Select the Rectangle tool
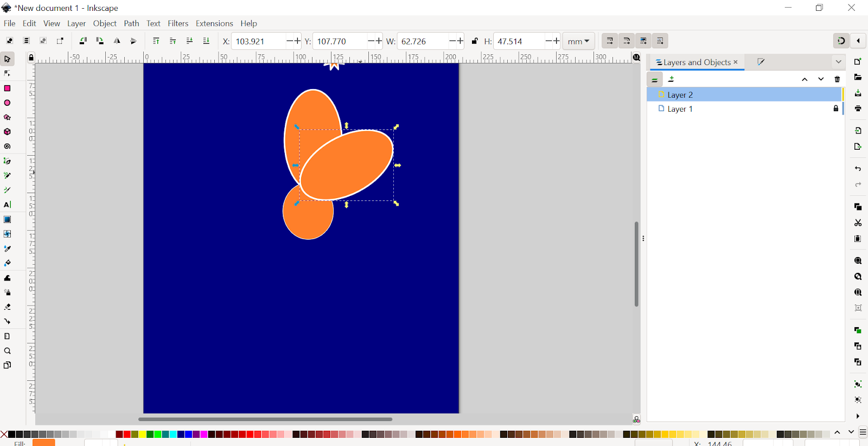This screenshot has height=446, width=868. (x=7, y=88)
